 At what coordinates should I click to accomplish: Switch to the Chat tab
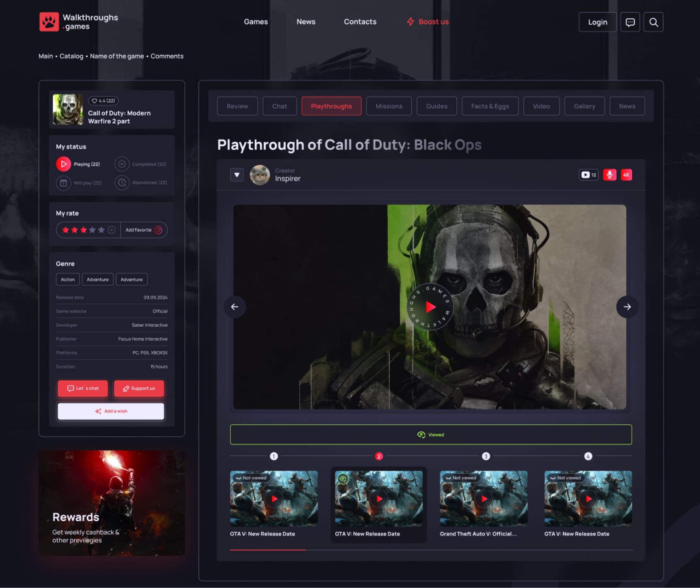(279, 106)
